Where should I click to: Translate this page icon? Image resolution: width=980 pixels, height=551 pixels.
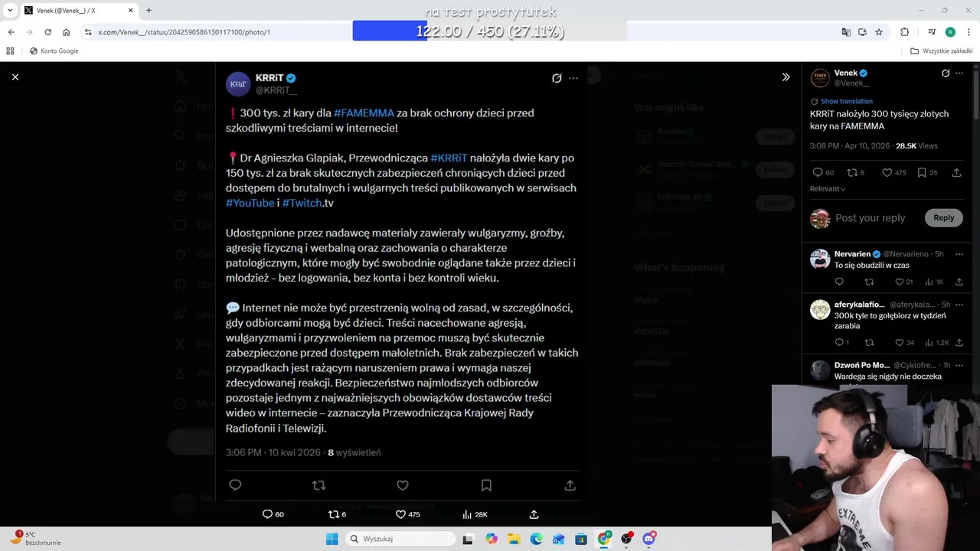coord(845,32)
